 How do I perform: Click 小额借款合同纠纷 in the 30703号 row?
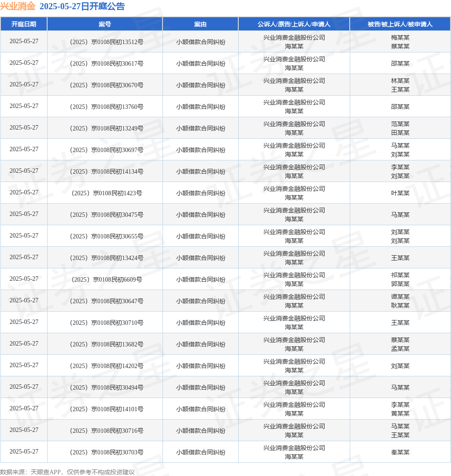pos(200,452)
